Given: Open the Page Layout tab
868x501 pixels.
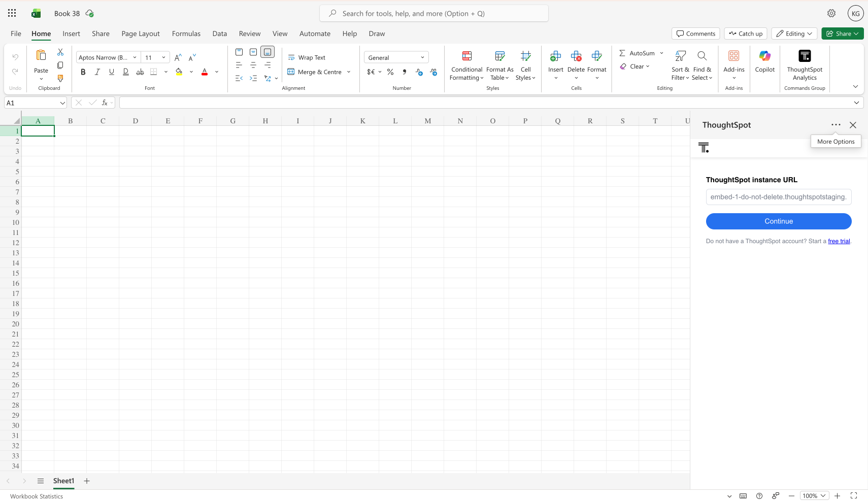Looking at the screenshot, I should click(141, 34).
